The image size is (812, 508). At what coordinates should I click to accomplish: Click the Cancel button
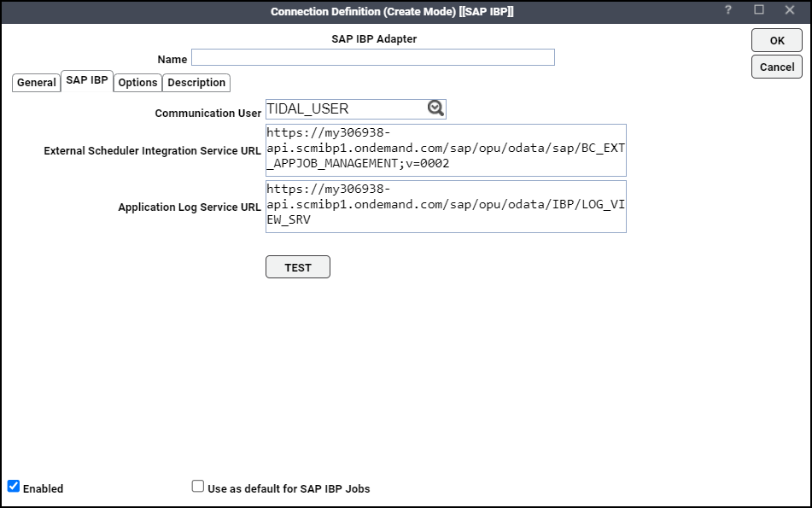pyautogui.click(x=777, y=67)
